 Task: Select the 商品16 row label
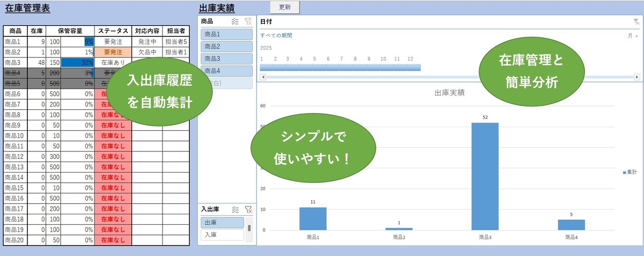tap(15, 198)
